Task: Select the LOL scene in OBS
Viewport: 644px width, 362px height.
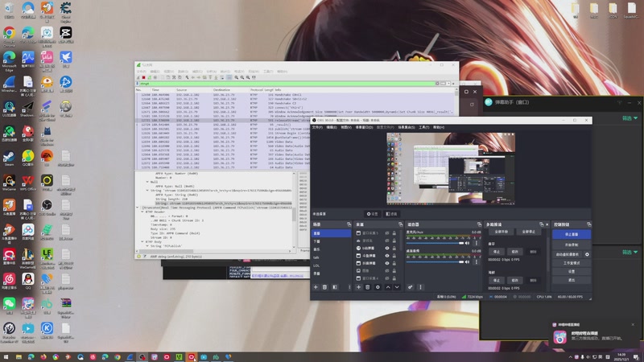Action: (x=331, y=265)
